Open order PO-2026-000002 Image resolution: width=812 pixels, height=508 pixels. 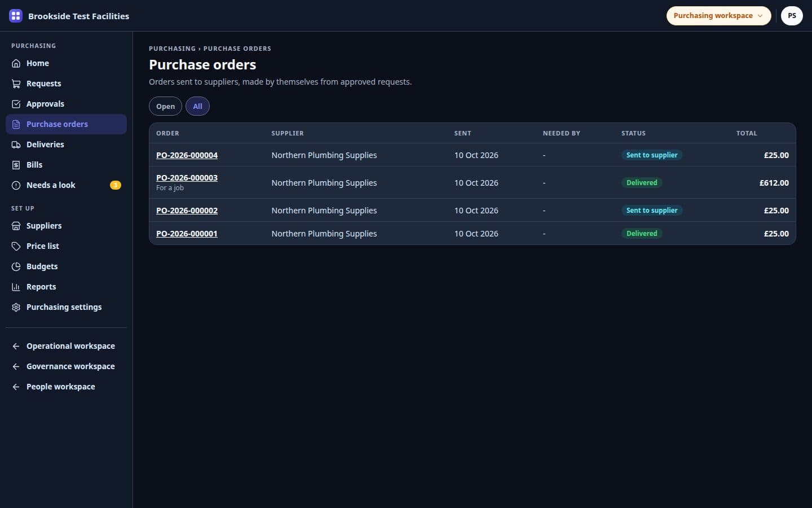point(187,211)
